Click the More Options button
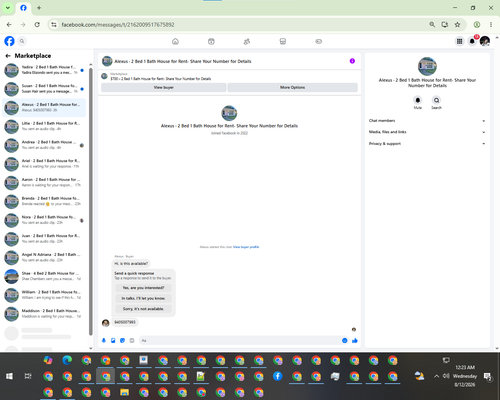Image resolution: width=500 pixels, height=400 pixels. (293, 87)
